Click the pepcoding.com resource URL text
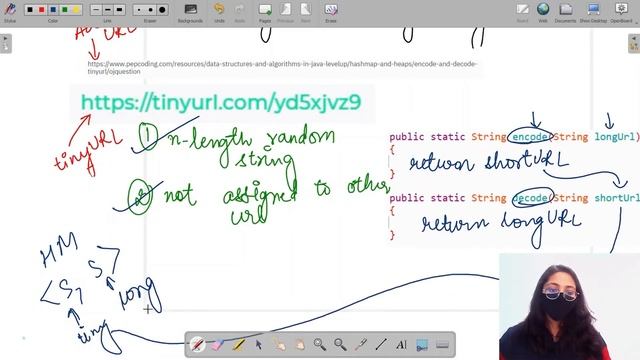Image resolution: width=640 pixels, height=360 pixels. (282, 67)
